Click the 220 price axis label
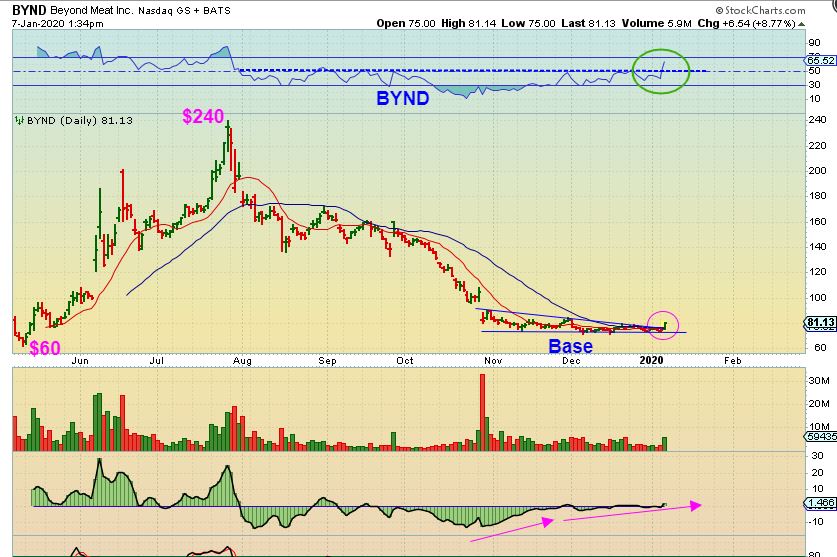The image size is (837, 557). tap(817, 145)
